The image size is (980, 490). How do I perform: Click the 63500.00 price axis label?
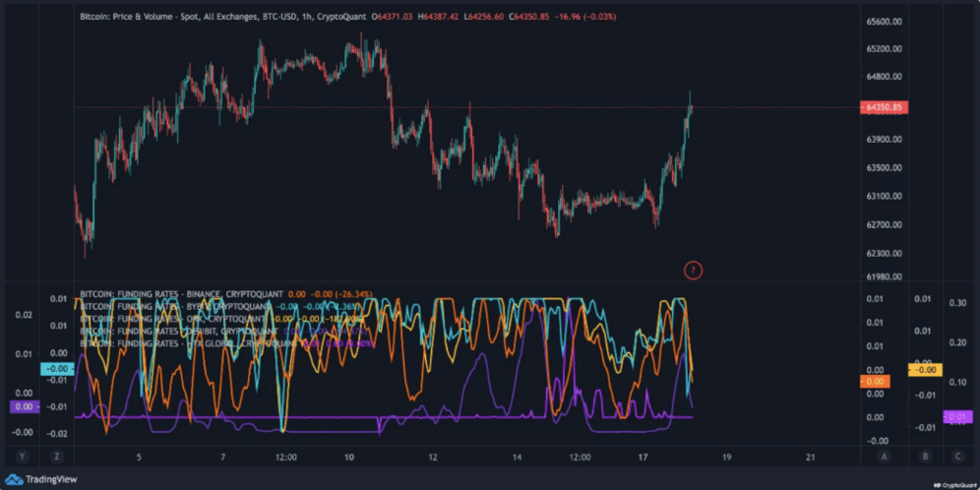(x=884, y=167)
